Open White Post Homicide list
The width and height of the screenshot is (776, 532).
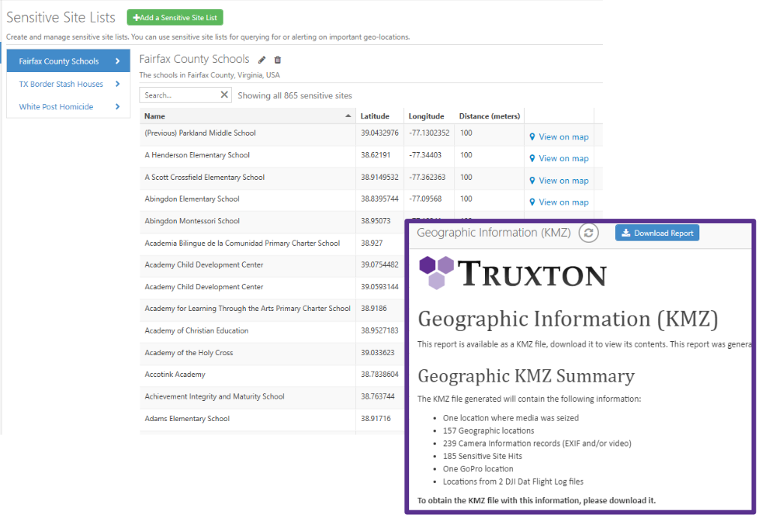point(68,106)
